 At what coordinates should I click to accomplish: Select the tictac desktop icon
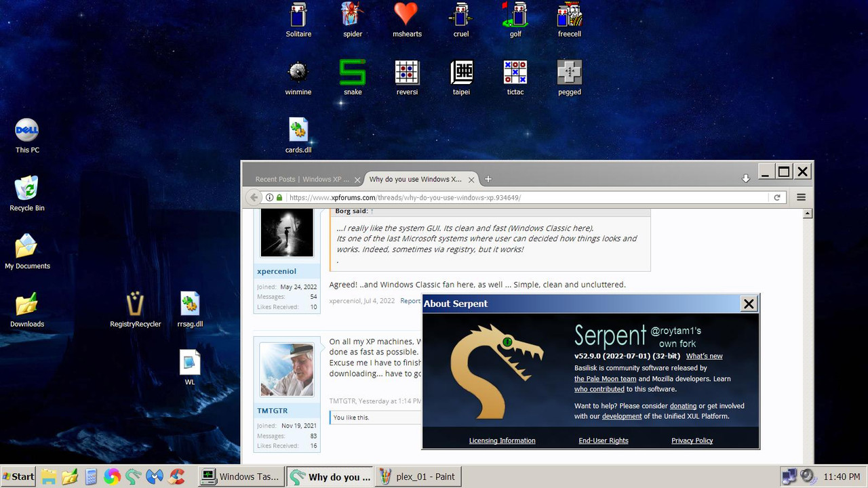pyautogui.click(x=515, y=78)
